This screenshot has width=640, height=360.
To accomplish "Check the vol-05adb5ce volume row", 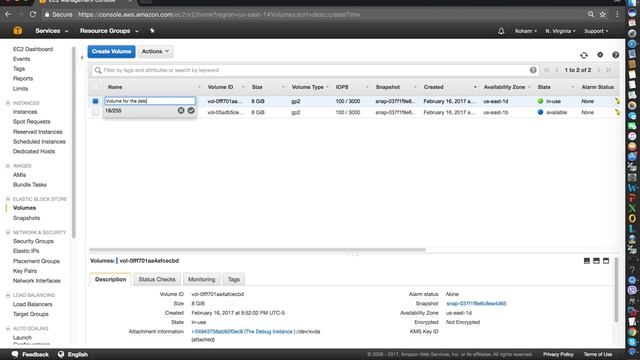I will pyautogui.click(x=96, y=112).
